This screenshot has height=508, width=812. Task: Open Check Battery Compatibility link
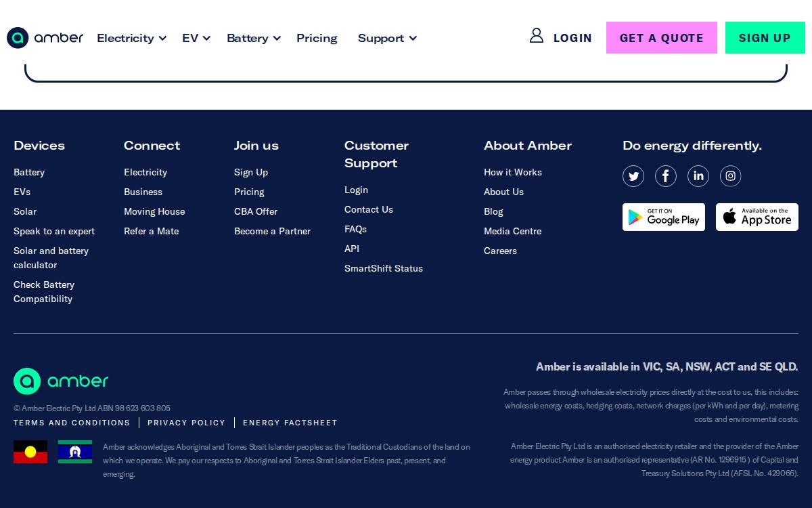click(x=44, y=291)
